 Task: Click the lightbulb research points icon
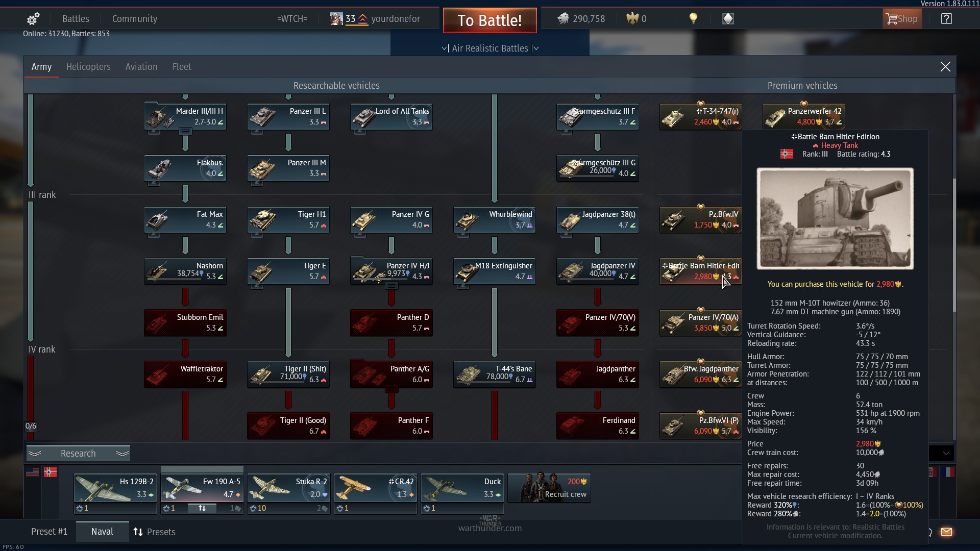tap(693, 18)
